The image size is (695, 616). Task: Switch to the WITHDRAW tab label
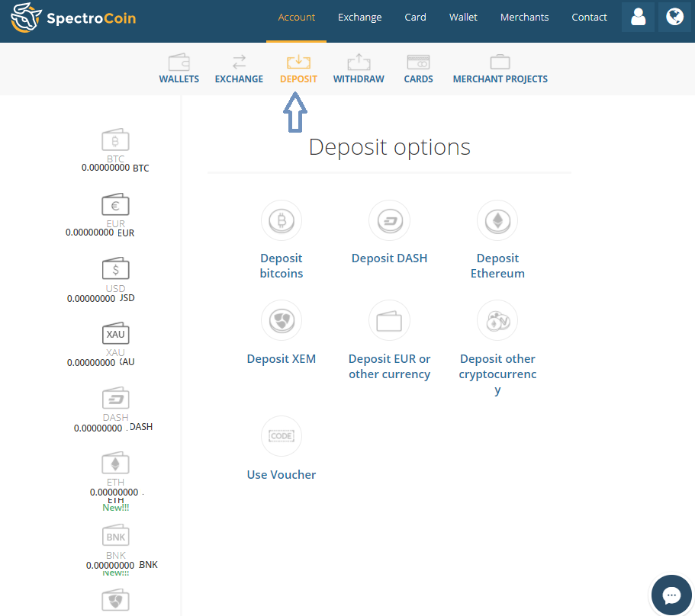click(359, 79)
